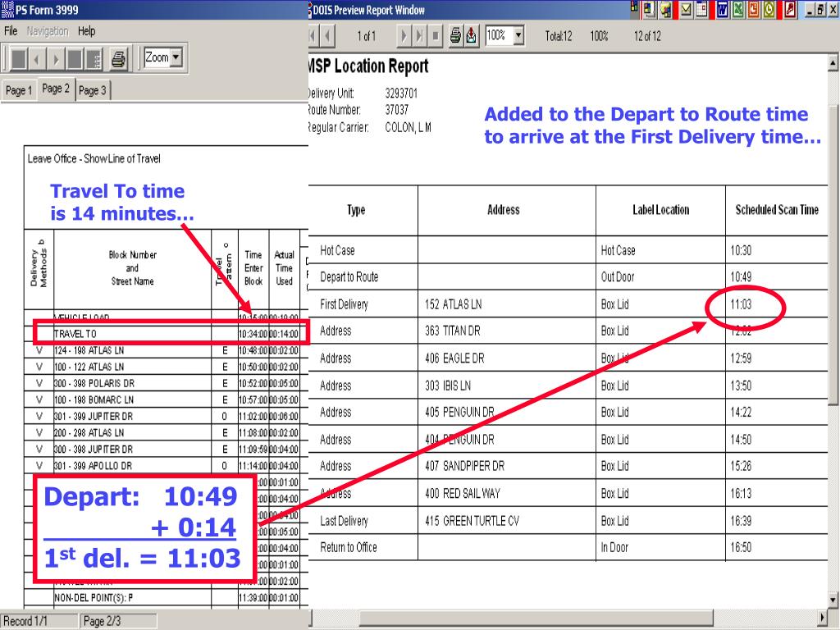Open the Help menu

pyautogui.click(x=86, y=31)
